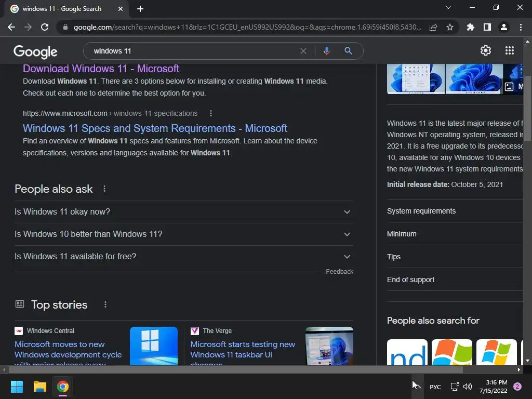The height and width of the screenshot is (399, 532).
Task: Open the tab search dropdown arrow
Action: pos(448,7)
